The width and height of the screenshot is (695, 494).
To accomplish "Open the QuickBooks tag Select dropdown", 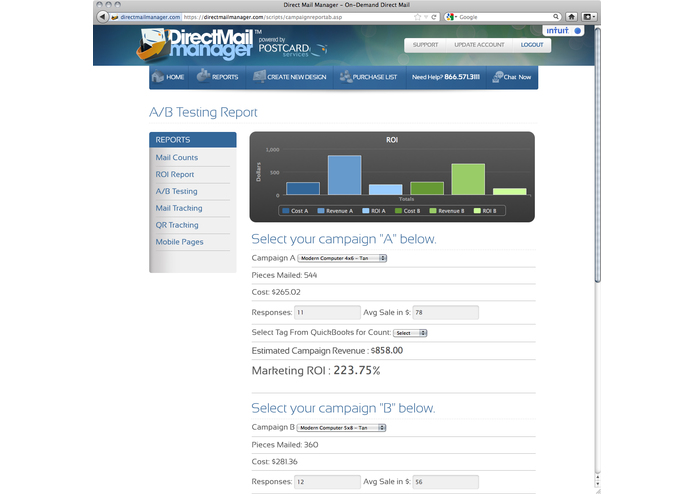I will [x=410, y=333].
